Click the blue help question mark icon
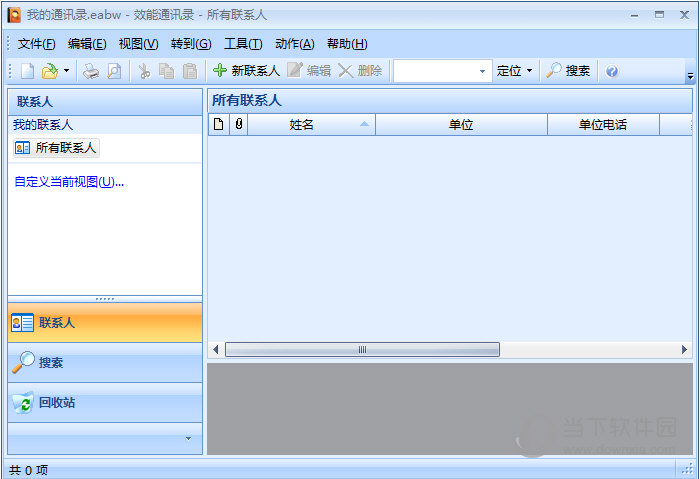The width and height of the screenshot is (700, 479). 612,71
